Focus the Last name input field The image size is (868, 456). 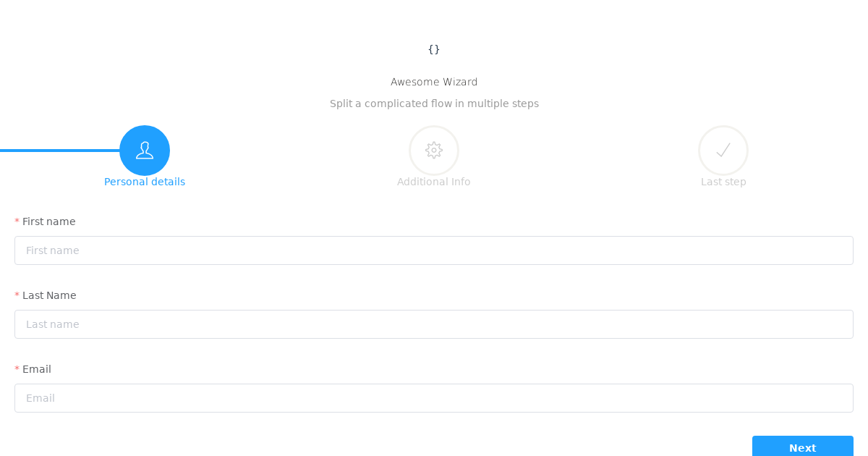pyautogui.click(x=434, y=324)
